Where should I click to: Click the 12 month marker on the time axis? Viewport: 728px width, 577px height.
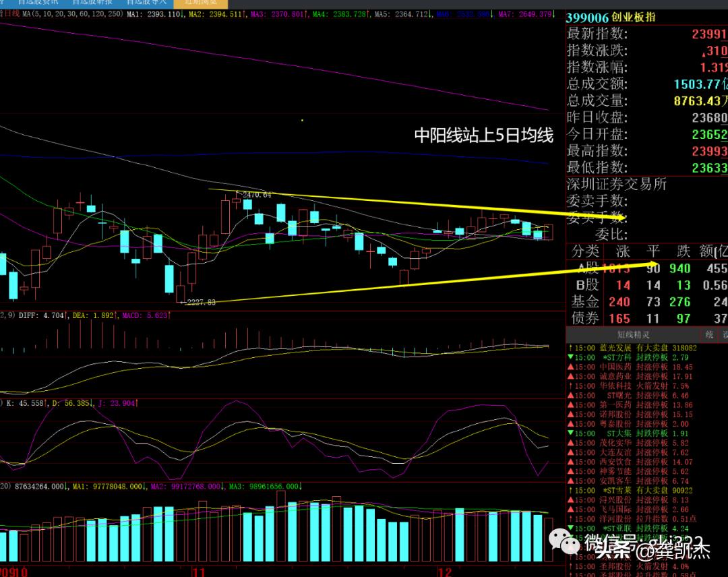coord(444,572)
